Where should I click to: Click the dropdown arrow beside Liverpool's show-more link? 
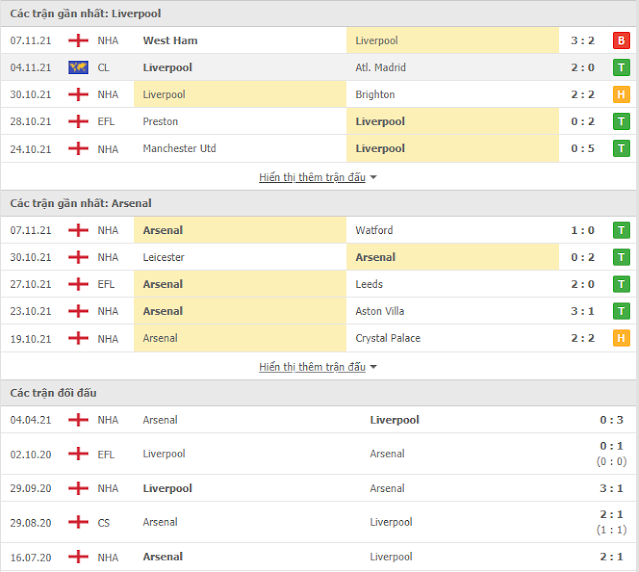[373, 178]
